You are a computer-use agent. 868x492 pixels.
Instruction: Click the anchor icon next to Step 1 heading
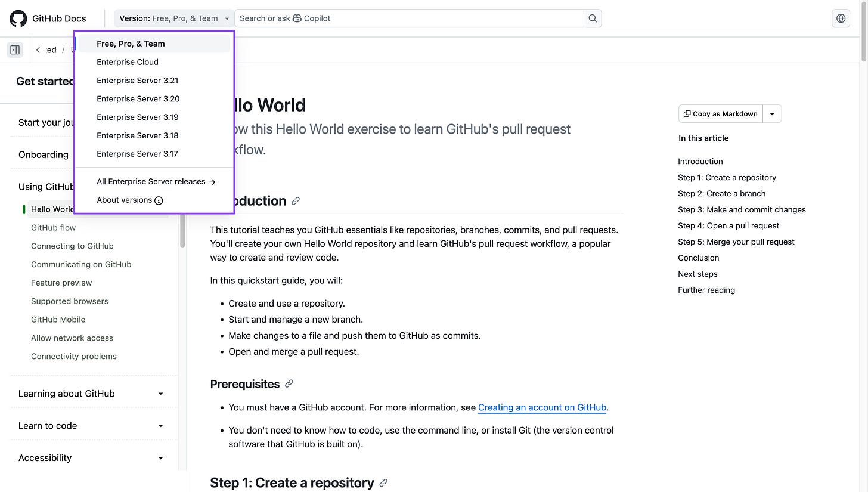(383, 483)
